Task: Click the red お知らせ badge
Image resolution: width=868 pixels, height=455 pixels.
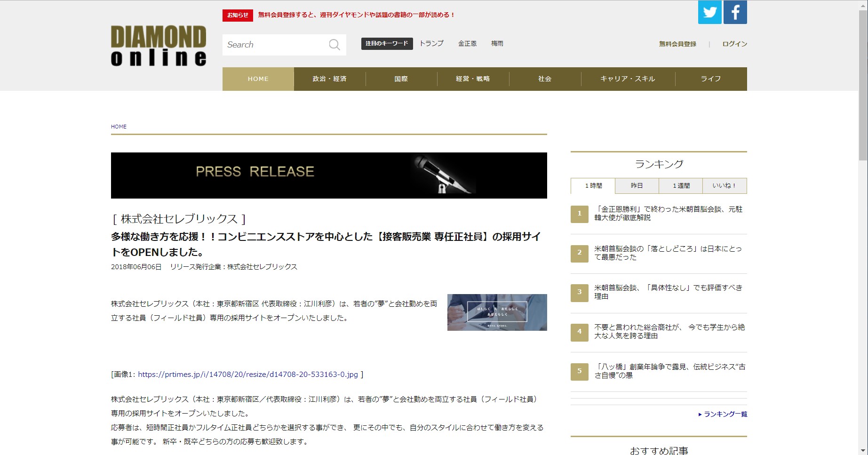Action: point(238,15)
